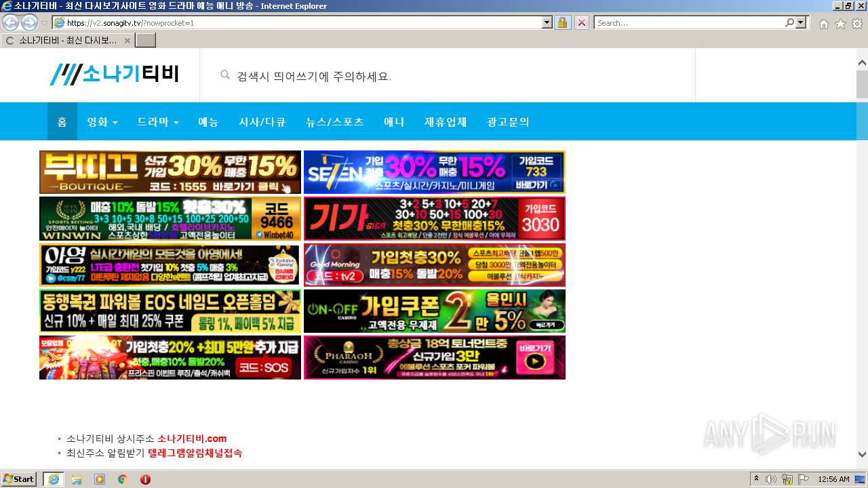Open the volume speaker tray icon

pos(771,479)
